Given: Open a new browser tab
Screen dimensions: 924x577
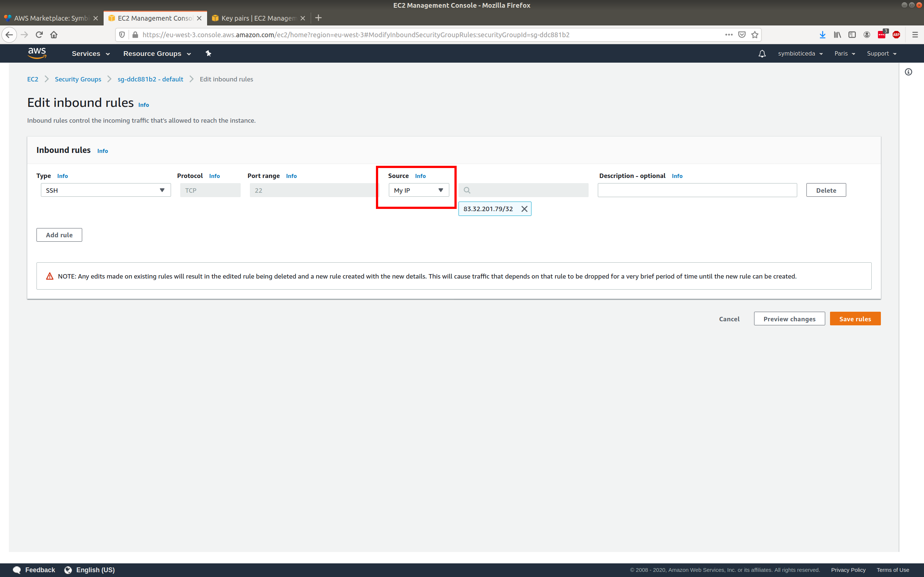Looking at the screenshot, I should (x=318, y=18).
